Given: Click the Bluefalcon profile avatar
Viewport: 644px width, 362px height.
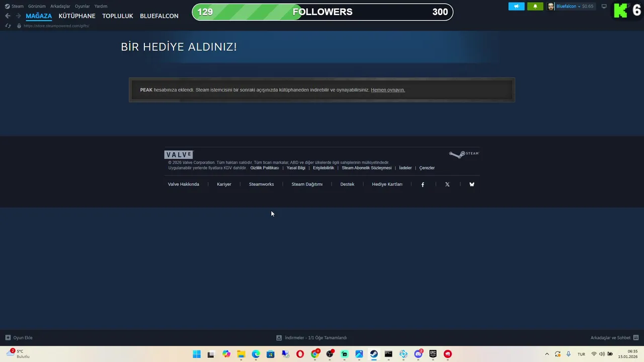Looking at the screenshot, I should (x=551, y=7).
